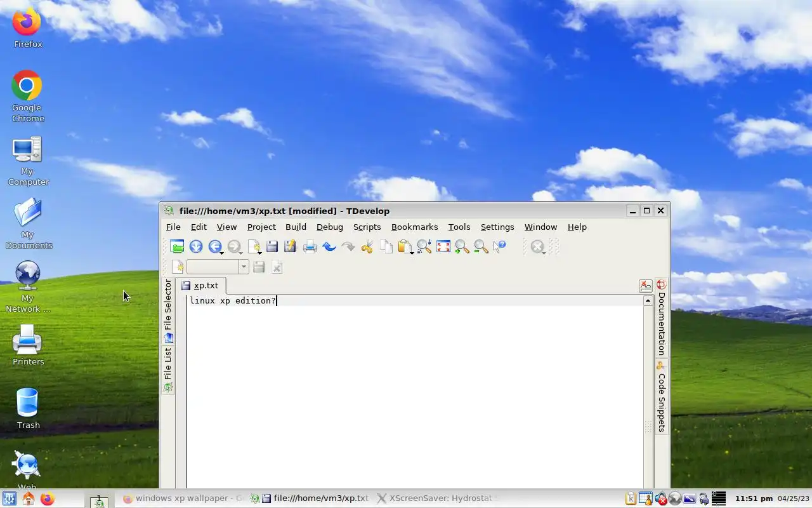Click the blue down-arrow toolbar icon
Viewport: 812px width, 508px height.
(x=196, y=246)
